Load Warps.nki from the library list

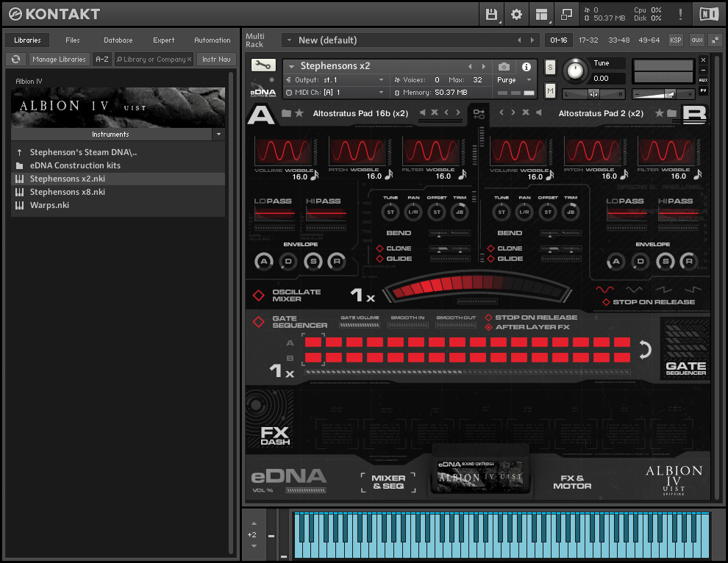(x=49, y=205)
